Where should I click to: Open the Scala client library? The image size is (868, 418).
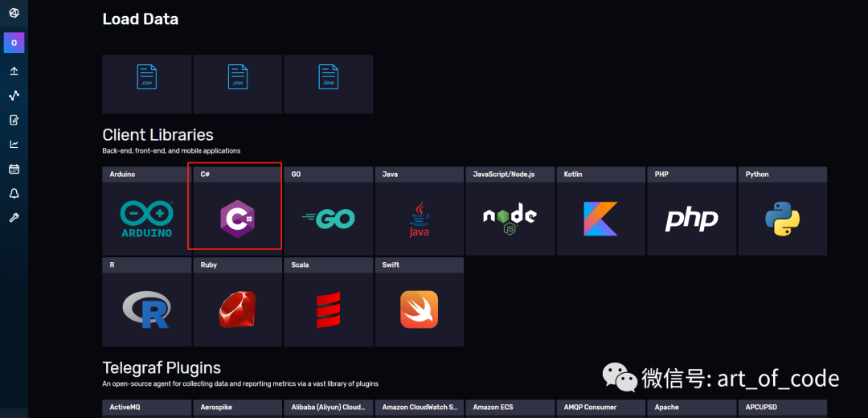click(328, 307)
